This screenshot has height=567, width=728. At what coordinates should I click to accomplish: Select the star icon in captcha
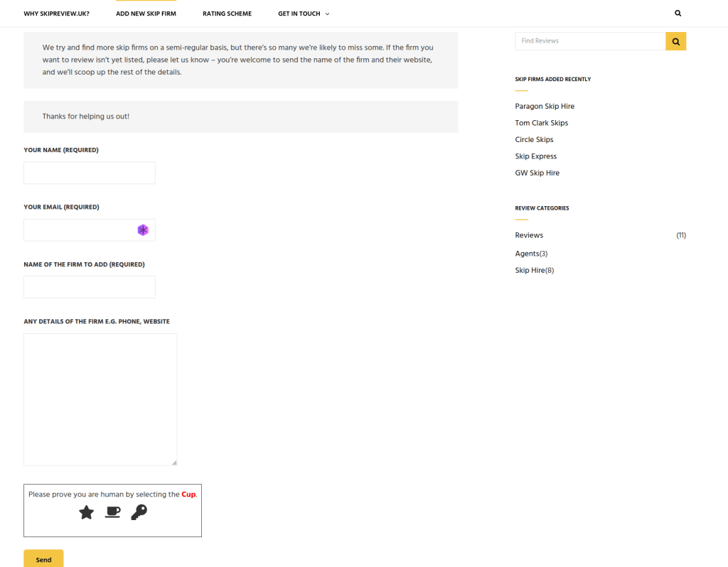point(86,512)
